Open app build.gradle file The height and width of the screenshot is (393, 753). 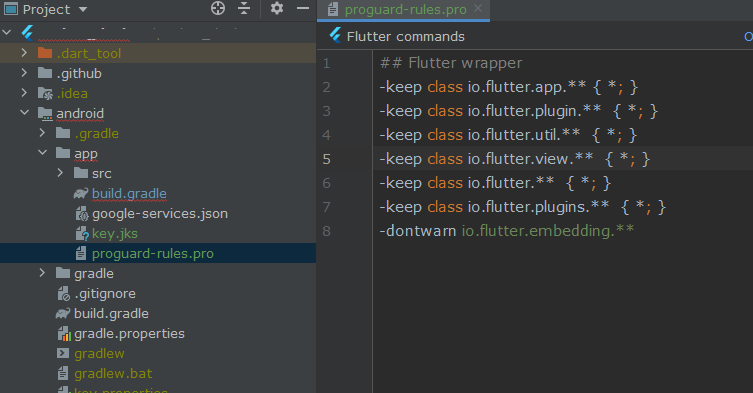click(129, 193)
